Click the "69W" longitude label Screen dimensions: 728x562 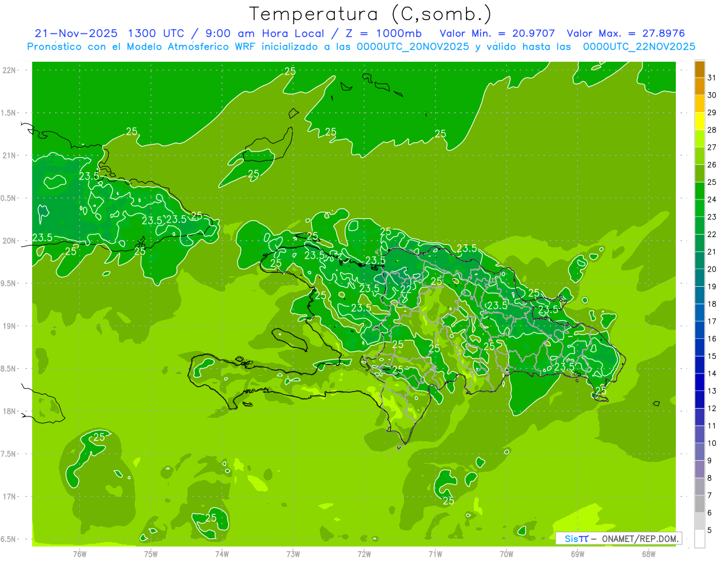click(578, 554)
